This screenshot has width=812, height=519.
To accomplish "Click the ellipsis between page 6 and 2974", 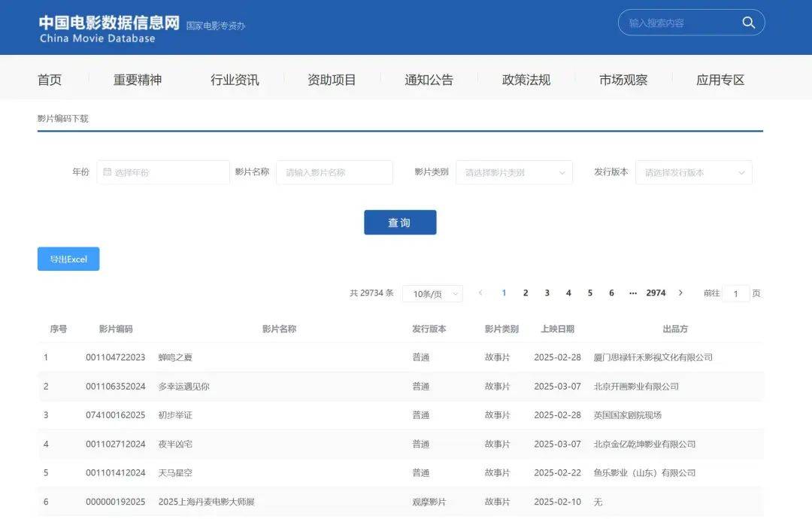I will pyautogui.click(x=632, y=293).
